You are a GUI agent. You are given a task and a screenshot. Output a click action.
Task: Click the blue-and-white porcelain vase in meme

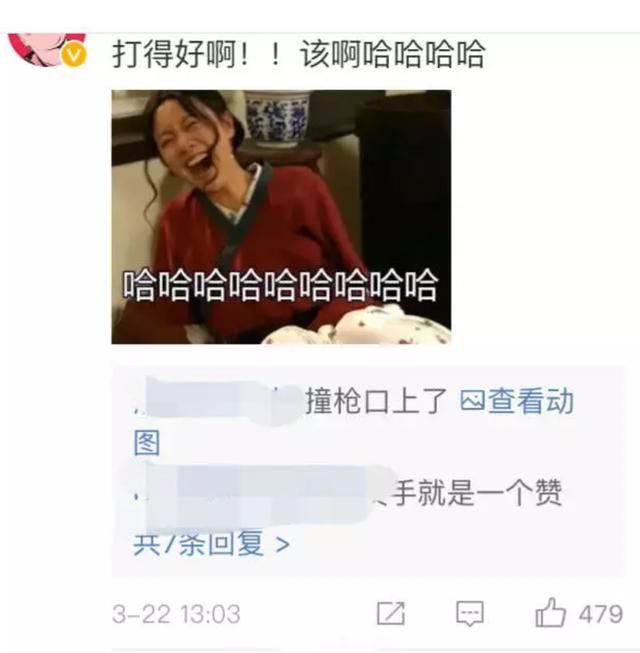click(x=277, y=120)
